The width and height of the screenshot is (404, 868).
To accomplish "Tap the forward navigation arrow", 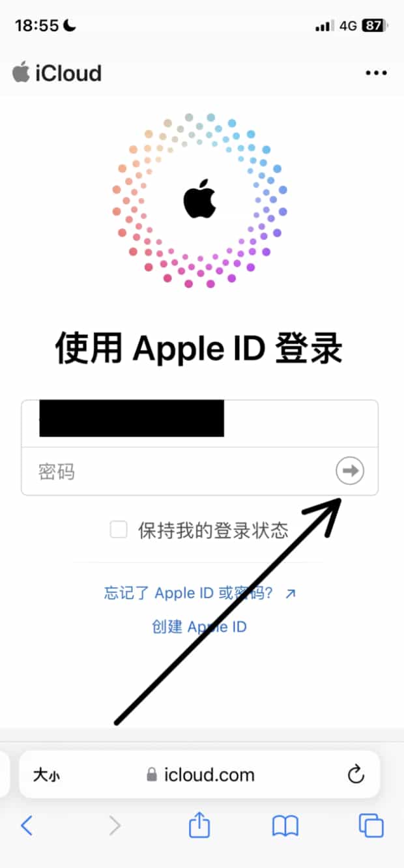I will 115,826.
